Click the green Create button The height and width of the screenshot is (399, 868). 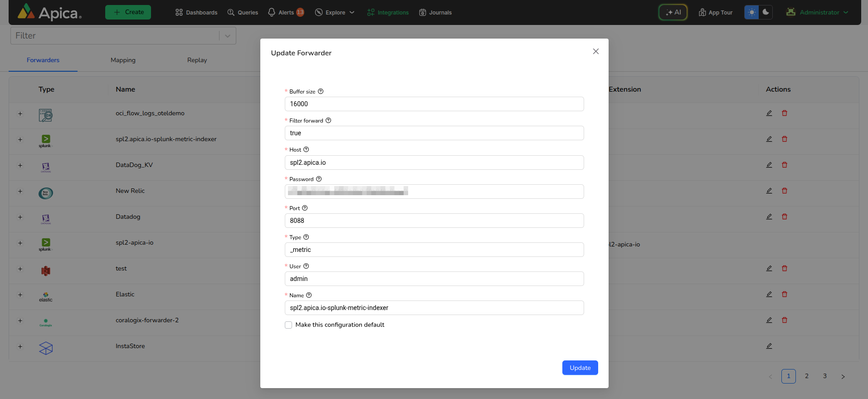click(128, 12)
